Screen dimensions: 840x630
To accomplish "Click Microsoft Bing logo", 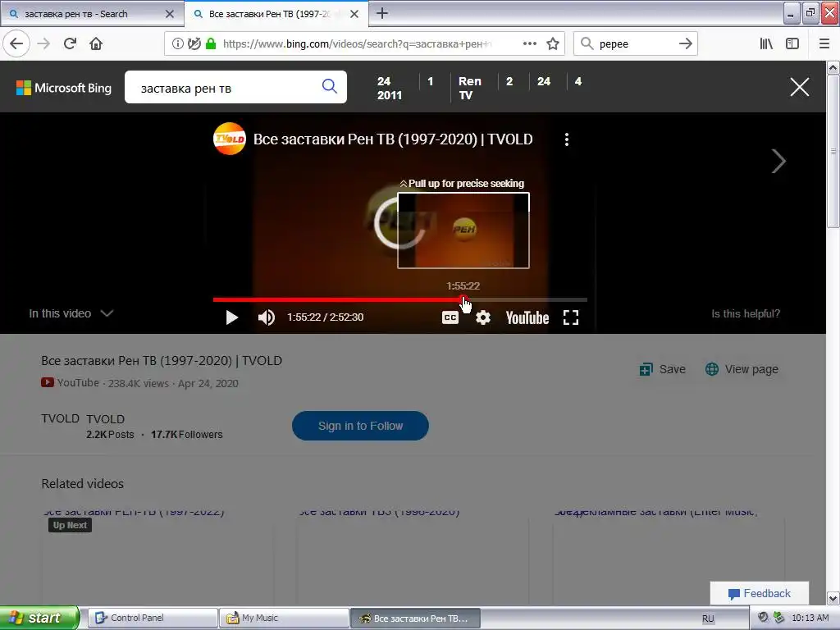I will [x=64, y=88].
